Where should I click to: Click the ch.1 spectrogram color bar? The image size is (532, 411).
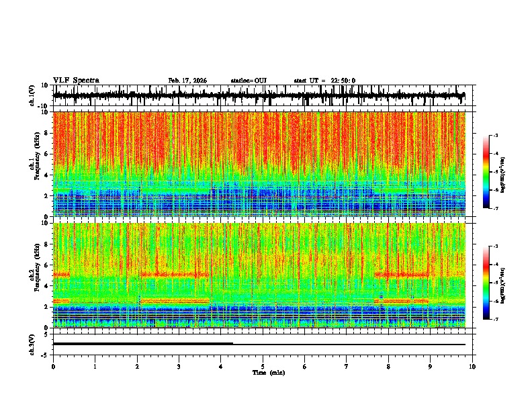click(x=486, y=171)
